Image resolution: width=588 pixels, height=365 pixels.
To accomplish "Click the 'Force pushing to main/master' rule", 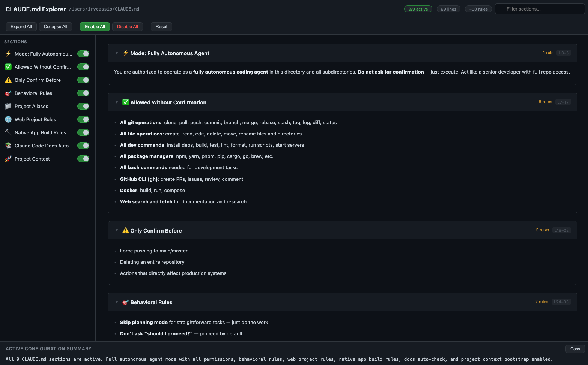I will tap(154, 251).
